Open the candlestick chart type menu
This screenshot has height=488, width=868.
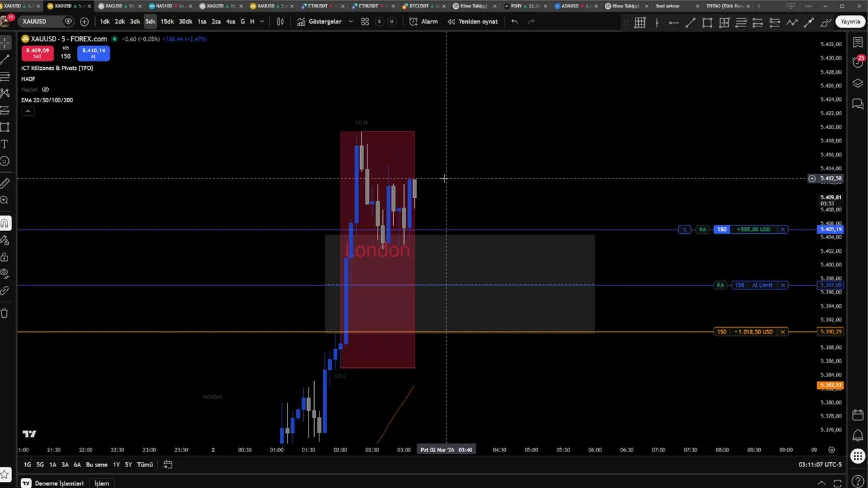[280, 22]
